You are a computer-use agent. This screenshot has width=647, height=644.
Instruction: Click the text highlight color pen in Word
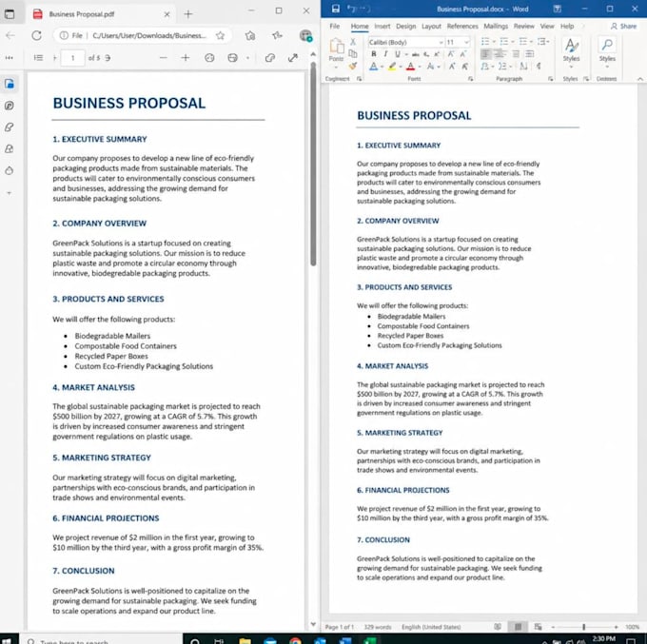(x=392, y=66)
